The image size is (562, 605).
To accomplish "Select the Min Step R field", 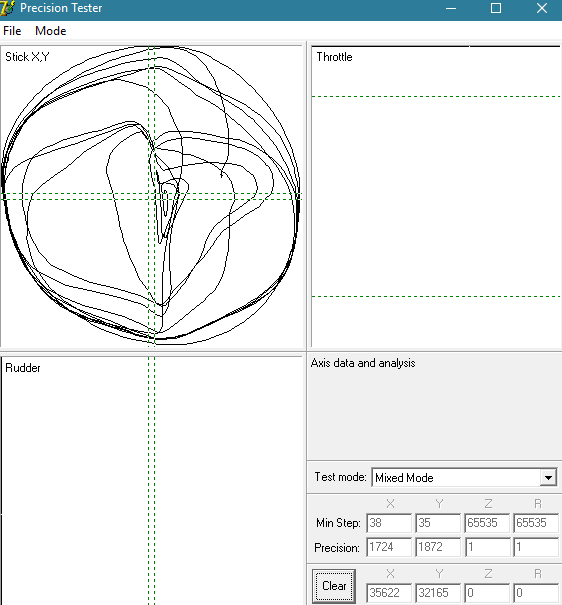I will 536,523.
